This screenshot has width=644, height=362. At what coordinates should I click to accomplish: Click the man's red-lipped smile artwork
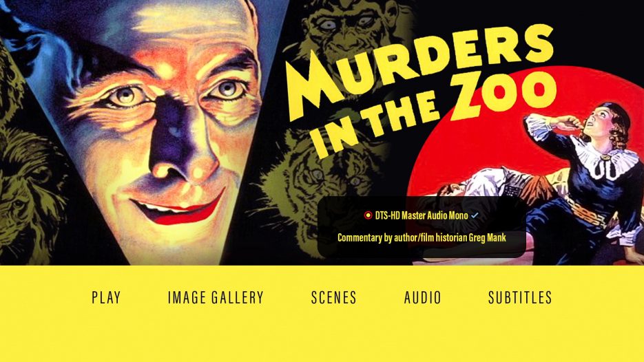(x=178, y=208)
